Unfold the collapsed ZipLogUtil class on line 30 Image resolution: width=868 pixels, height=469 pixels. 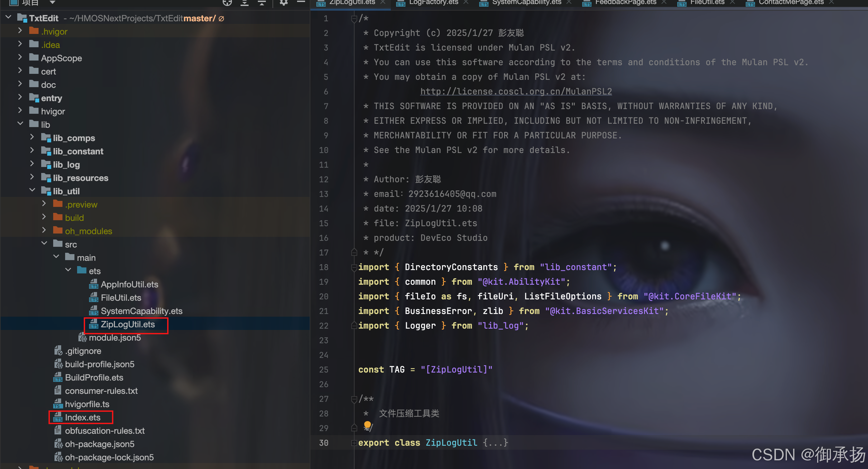pos(354,443)
